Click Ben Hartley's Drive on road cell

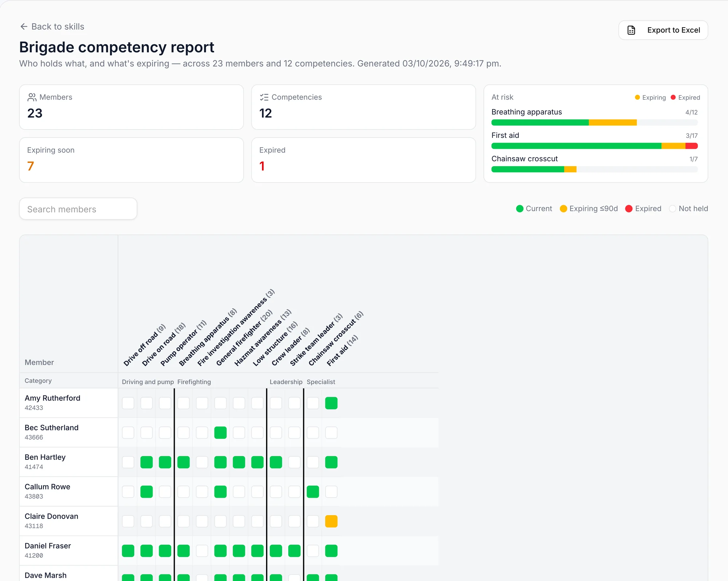click(x=147, y=462)
